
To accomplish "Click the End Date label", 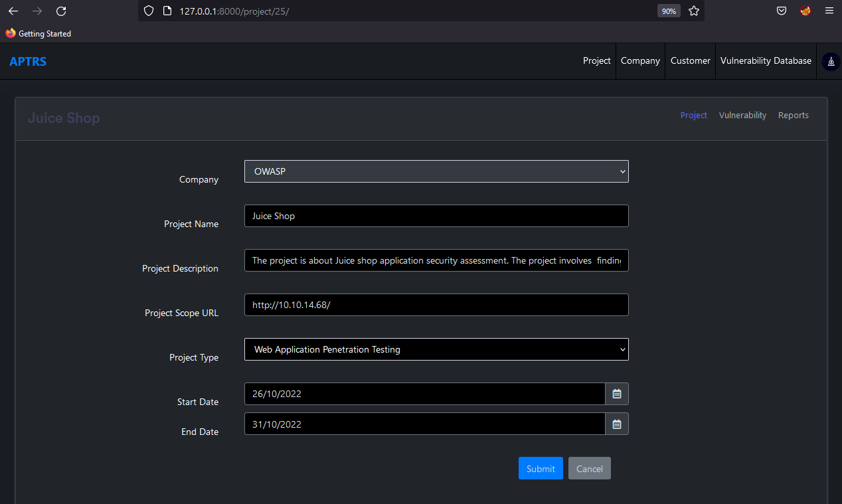I will click(200, 432).
